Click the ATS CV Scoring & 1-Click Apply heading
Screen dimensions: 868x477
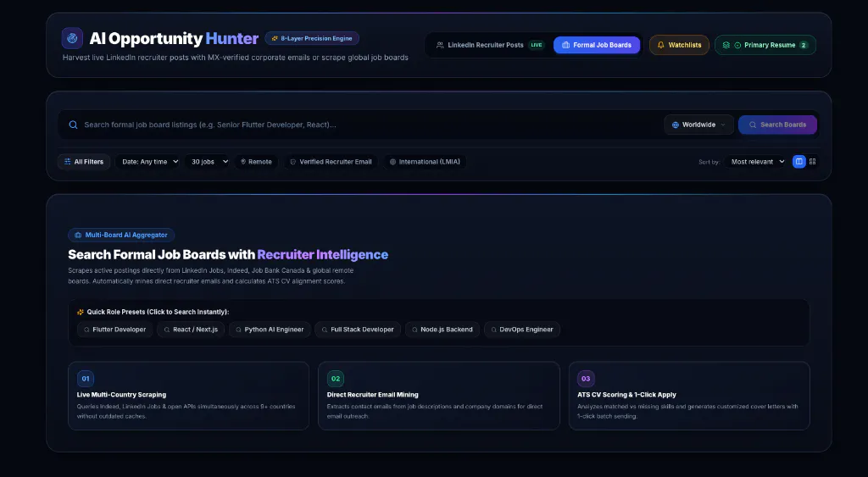[x=626, y=395]
